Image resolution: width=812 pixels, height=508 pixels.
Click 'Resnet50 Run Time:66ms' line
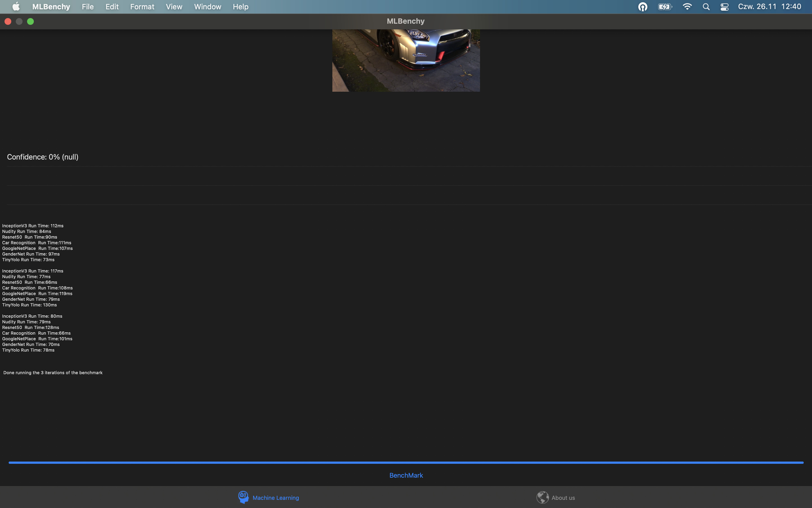(x=30, y=283)
